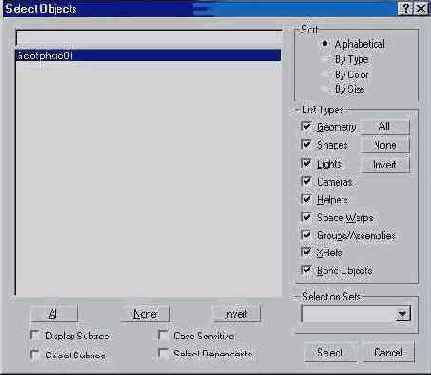Toggle the Lights checkbox
The width and height of the screenshot is (431, 375).
click(x=306, y=163)
